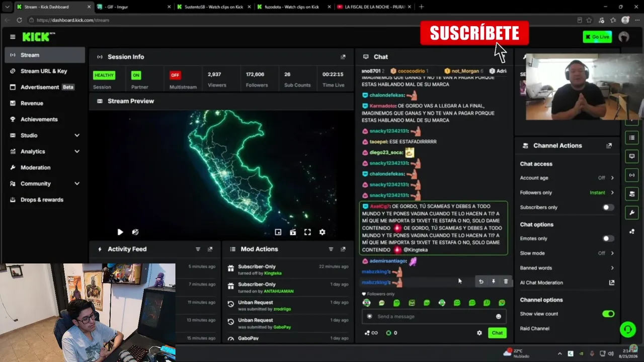
Task: Open Drops & rewards page
Action: pos(45,200)
